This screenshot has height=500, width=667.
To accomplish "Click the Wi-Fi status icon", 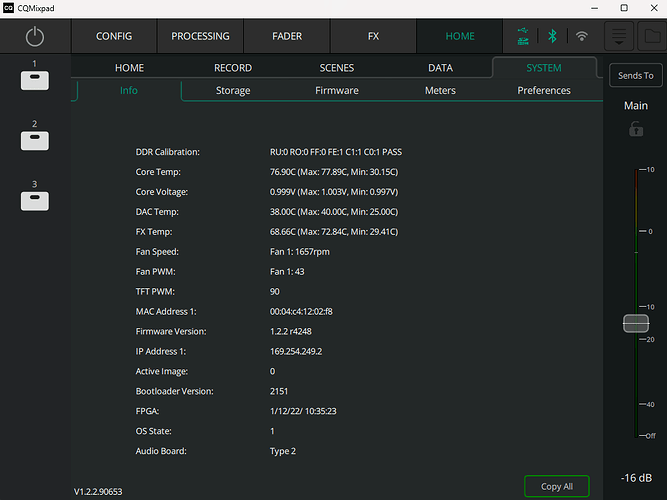I will click(x=581, y=36).
